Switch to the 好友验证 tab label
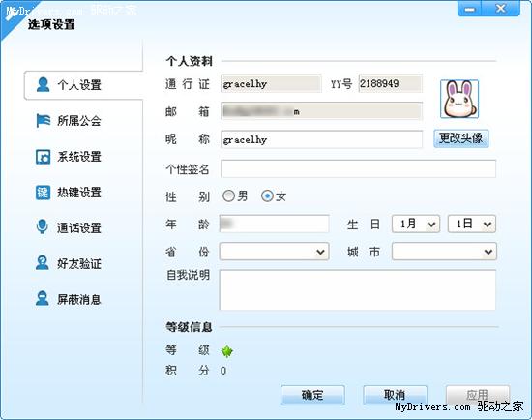The image size is (532, 420). 79,263
